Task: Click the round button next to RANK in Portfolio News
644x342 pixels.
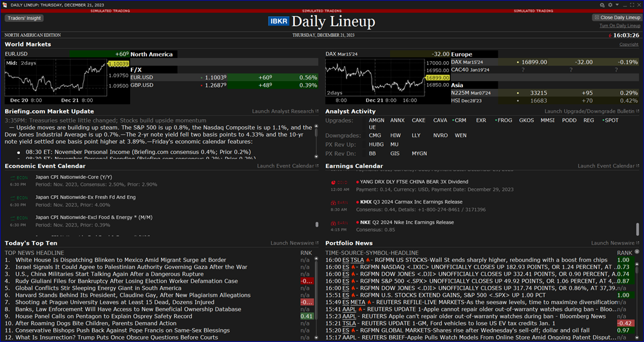Action: [637, 252]
